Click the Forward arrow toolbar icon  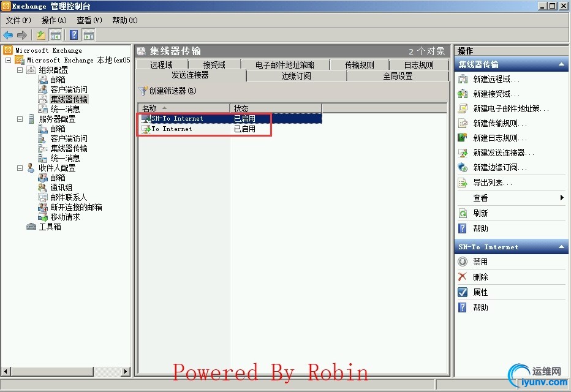(22, 35)
